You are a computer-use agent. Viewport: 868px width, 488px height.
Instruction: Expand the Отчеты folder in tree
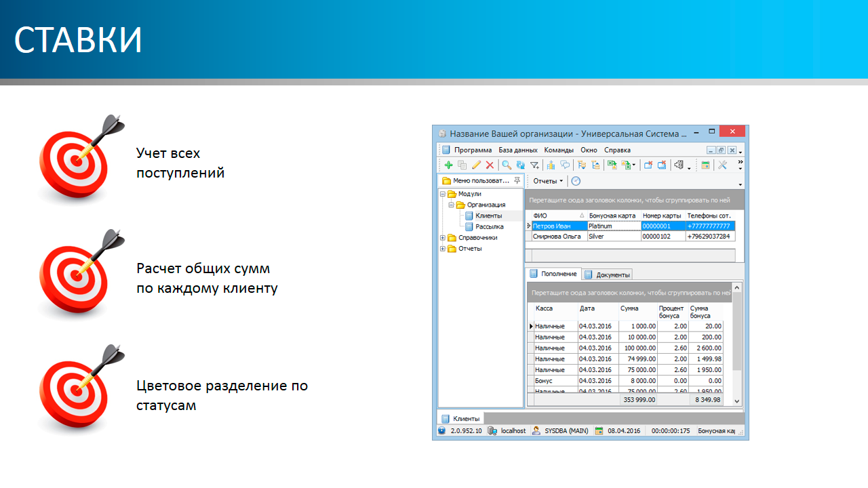click(443, 249)
